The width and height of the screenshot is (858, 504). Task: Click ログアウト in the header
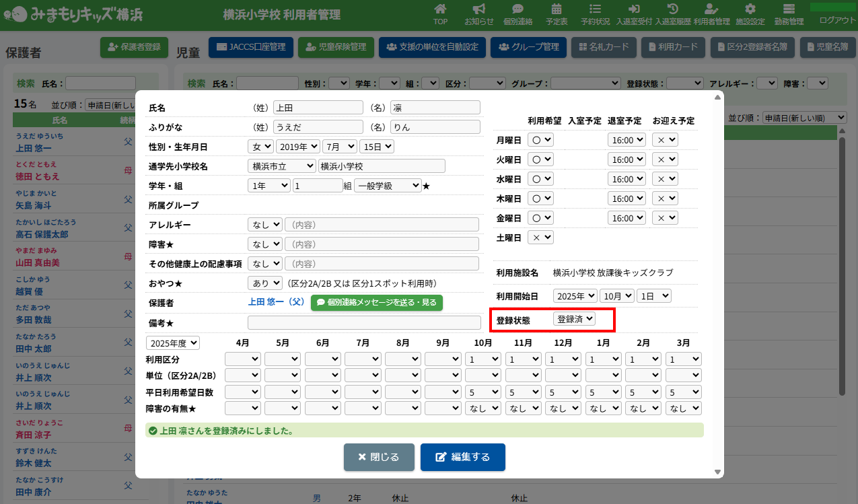pyautogui.click(x=837, y=20)
